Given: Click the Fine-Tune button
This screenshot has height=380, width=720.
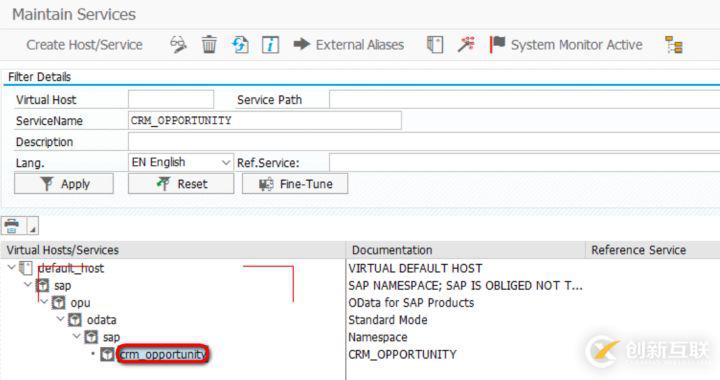Looking at the screenshot, I should click(295, 184).
